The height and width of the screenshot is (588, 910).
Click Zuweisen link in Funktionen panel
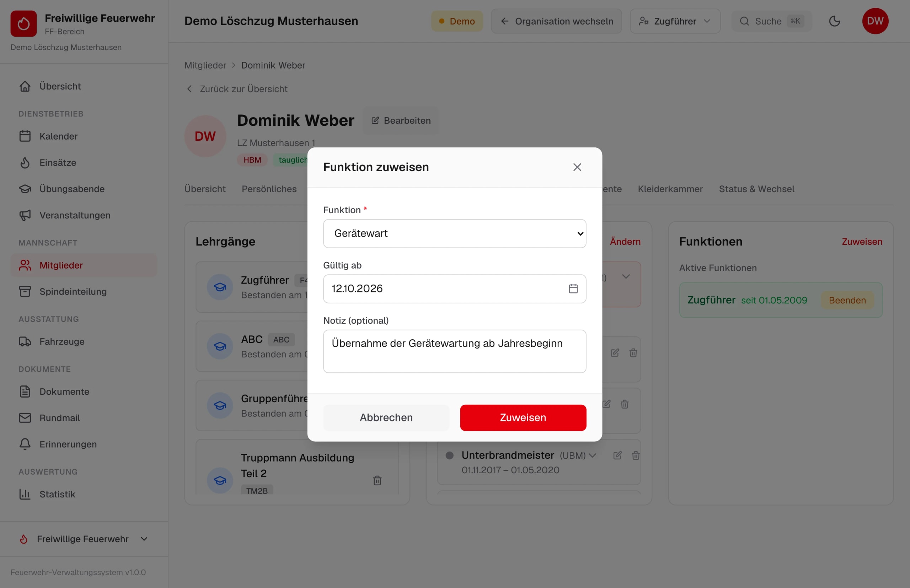[862, 242]
